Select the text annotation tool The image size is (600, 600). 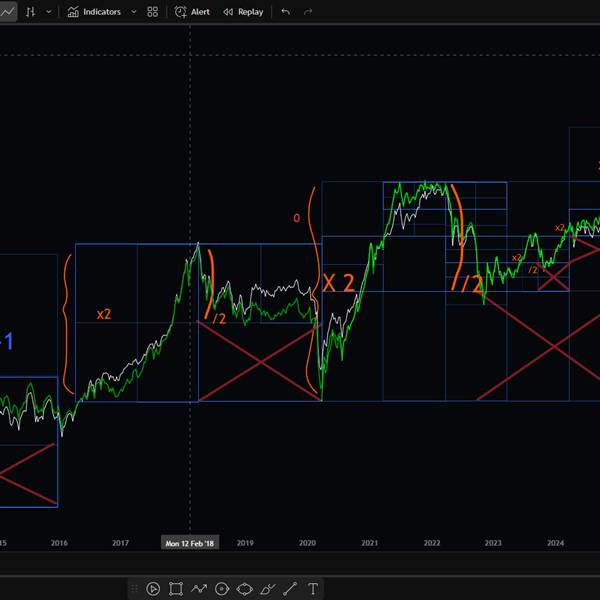click(x=313, y=589)
